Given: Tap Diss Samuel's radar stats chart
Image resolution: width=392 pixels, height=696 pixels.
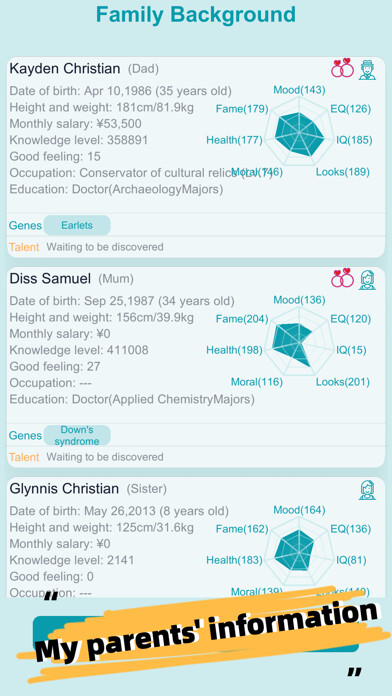Looking at the screenshot, I should [x=300, y=342].
